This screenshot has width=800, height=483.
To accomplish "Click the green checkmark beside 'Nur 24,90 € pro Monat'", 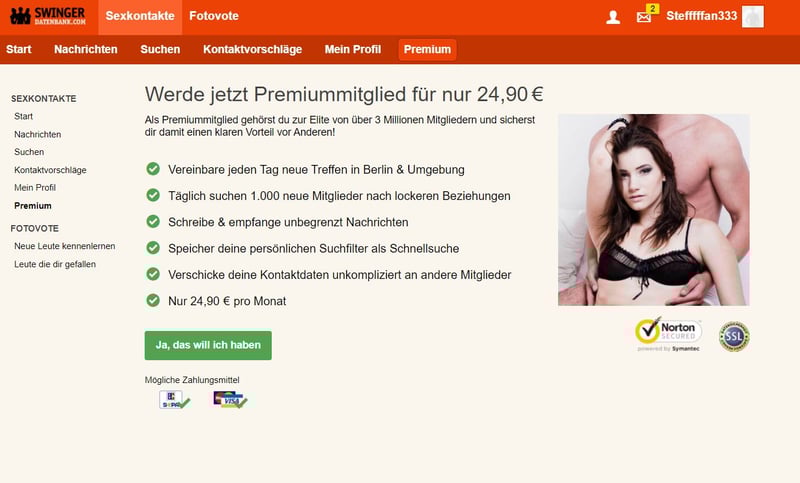I will 153,300.
